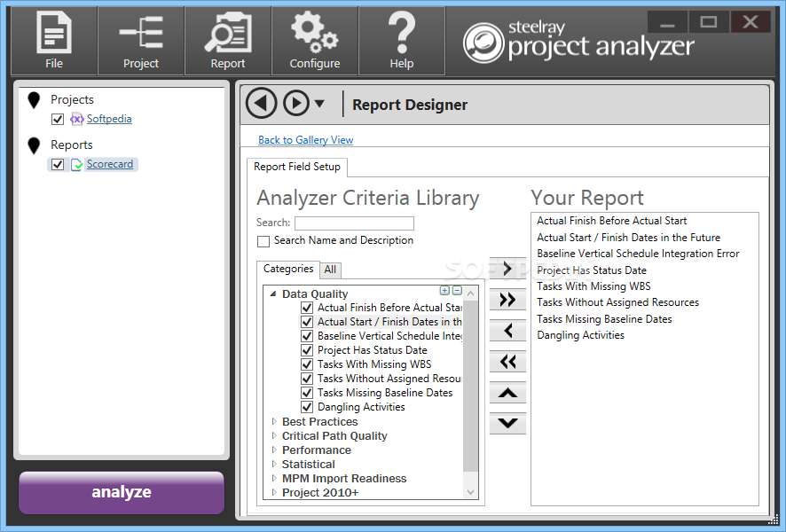Image resolution: width=786 pixels, height=532 pixels.
Task: Click scroll-up arrow of criteria list
Action: click(470, 293)
